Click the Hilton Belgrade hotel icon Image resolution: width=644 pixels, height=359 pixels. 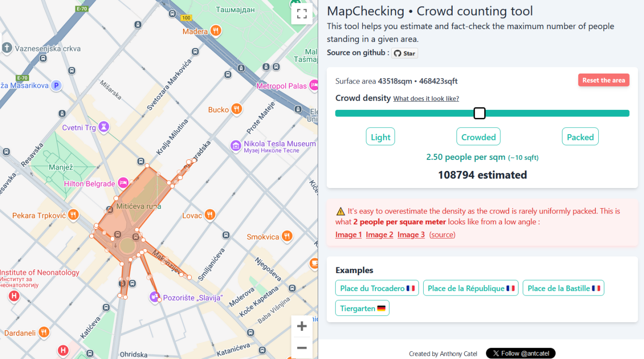point(123,183)
